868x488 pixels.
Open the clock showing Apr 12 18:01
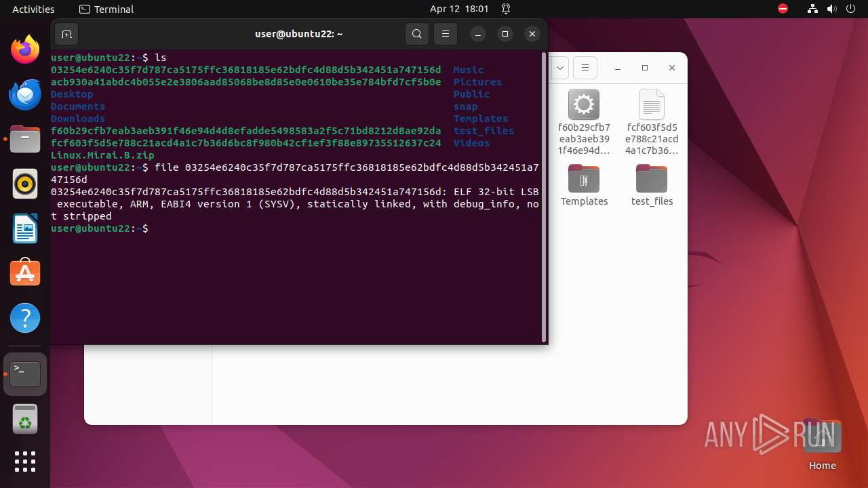click(459, 9)
